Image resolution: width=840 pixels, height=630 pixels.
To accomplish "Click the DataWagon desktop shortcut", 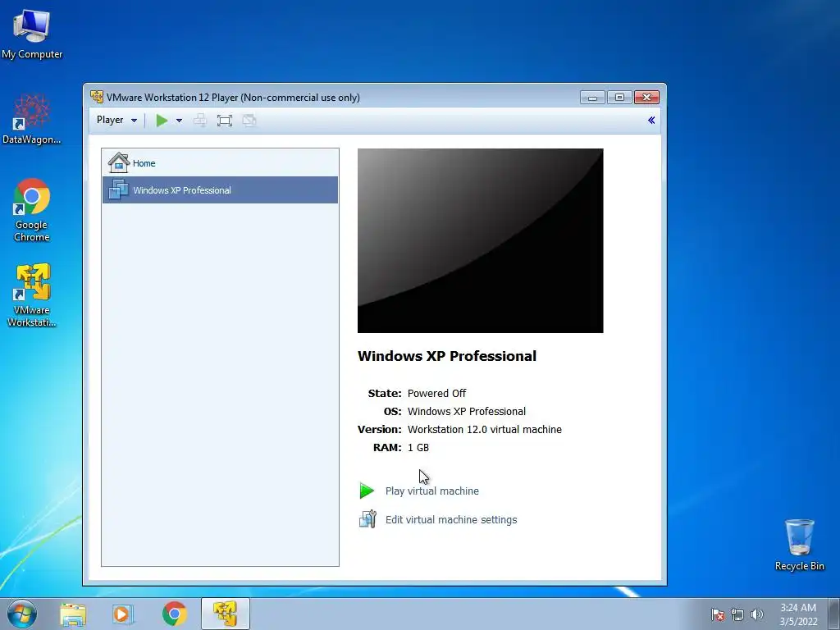I will click(x=32, y=119).
